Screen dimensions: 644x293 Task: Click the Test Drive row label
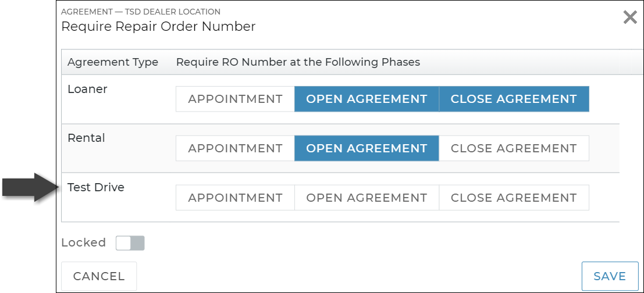coord(96,187)
